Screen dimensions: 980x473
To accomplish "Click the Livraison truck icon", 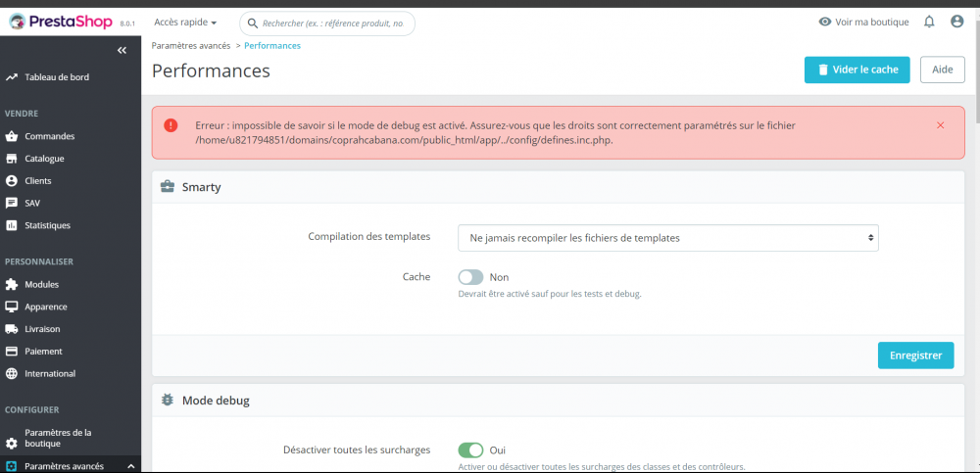I will (x=11, y=329).
